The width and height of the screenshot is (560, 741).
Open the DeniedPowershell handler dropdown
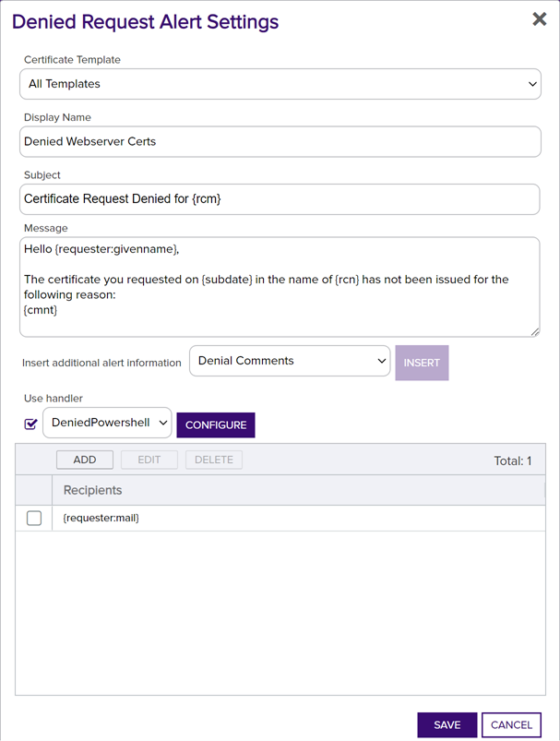point(107,423)
